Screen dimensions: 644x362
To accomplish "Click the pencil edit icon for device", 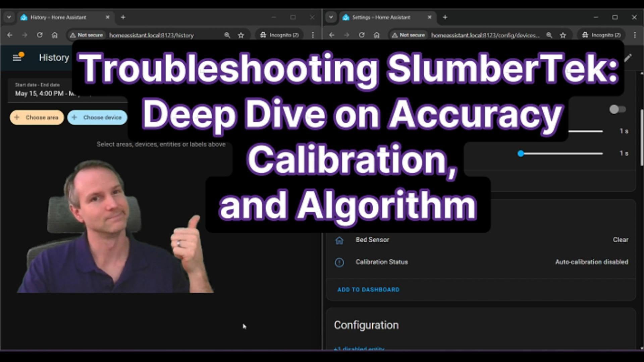I will point(628,58).
